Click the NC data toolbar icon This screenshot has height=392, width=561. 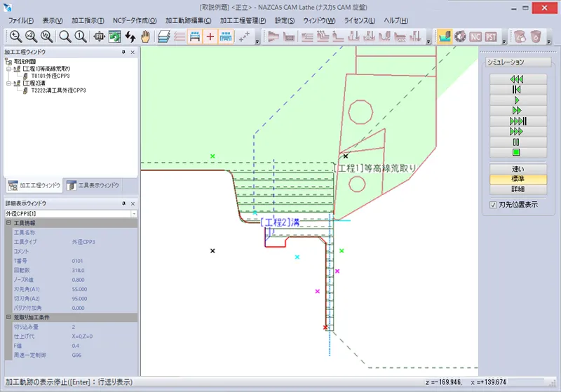[x=475, y=36]
